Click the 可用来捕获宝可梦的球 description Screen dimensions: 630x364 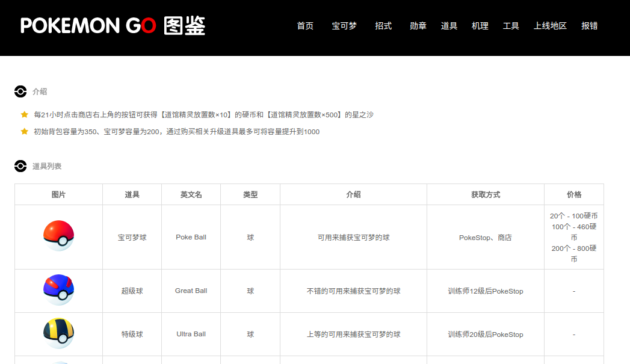[x=353, y=238]
